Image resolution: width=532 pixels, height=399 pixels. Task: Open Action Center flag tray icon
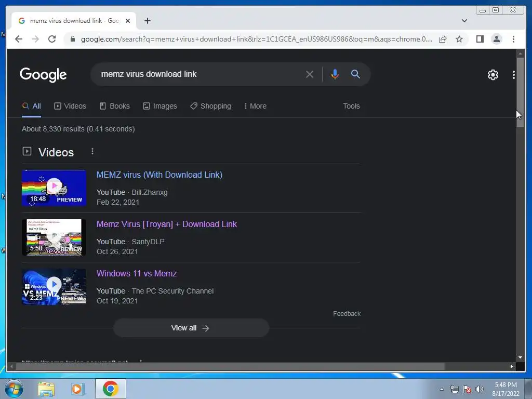coord(467,389)
